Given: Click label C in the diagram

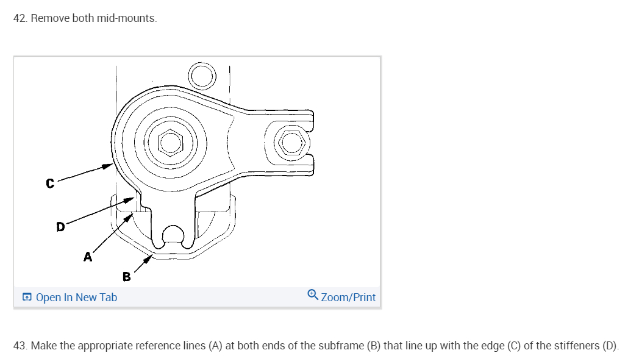Looking at the screenshot, I should click(50, 182).
